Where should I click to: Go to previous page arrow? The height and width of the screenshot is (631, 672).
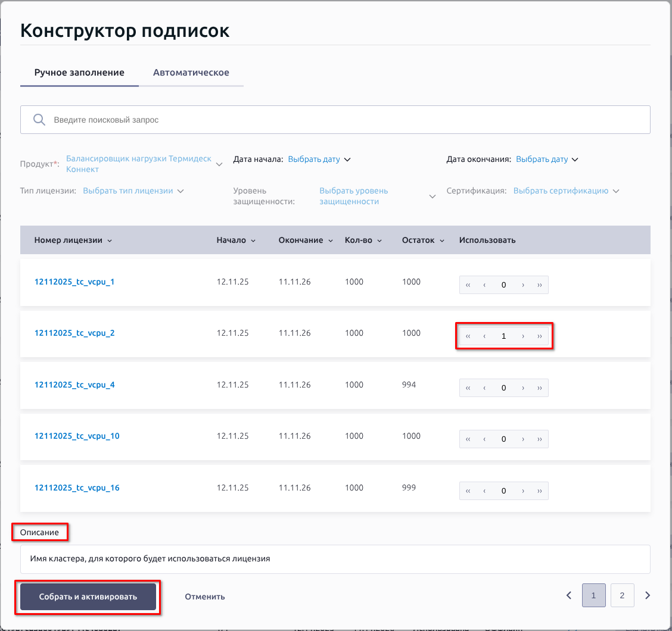(568, 595)
